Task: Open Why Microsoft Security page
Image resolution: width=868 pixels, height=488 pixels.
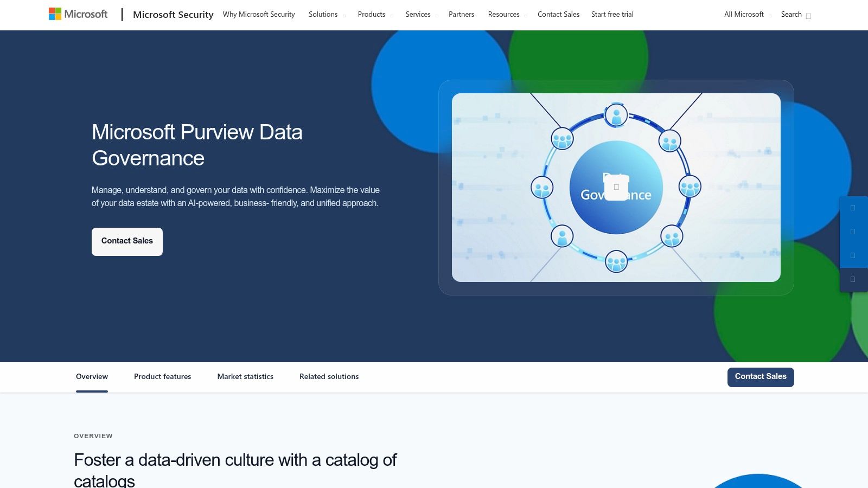Action: 259,15
